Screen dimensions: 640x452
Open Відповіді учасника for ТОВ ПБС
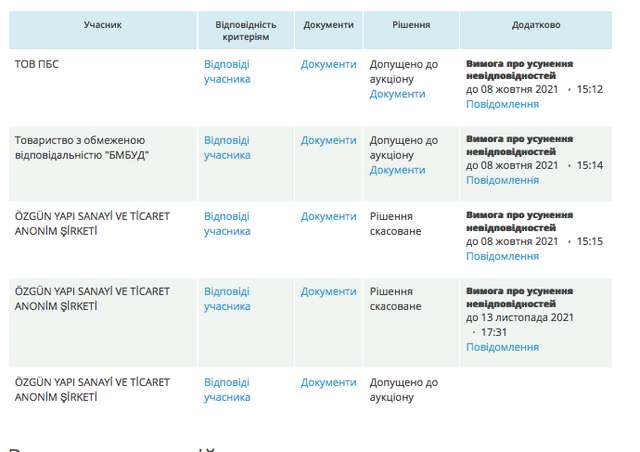[227, 71]
